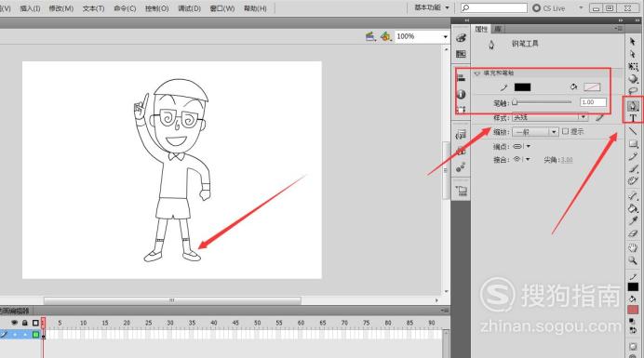Pick the Eyedropper tool
Image resolution: width=644 pixels, height=358 pixels.
(x=633, y=221)
